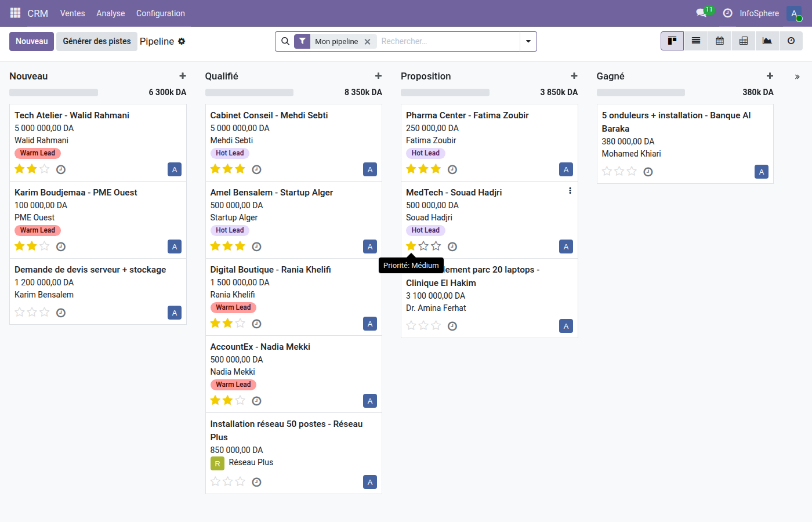Remove the Mon pipeline filter
812x522 pixels.
tap(368, 41)
